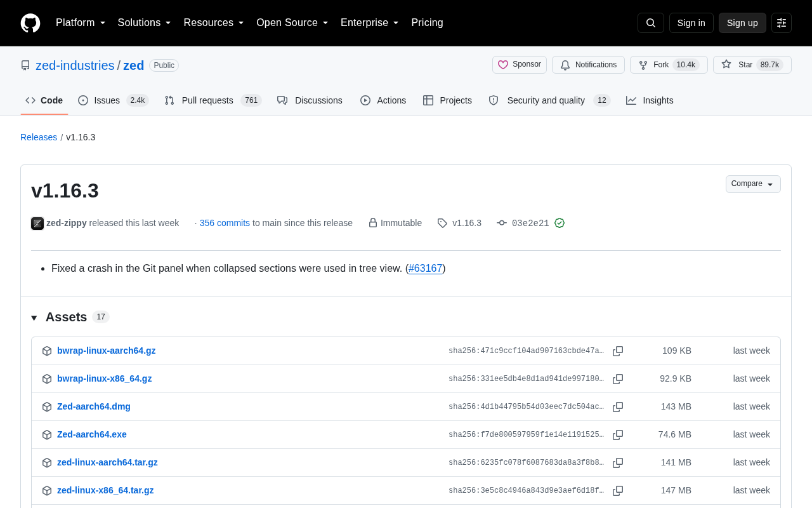Screen dimensions: 812x508
Task: View the 356 commits link
Action: 225,223
